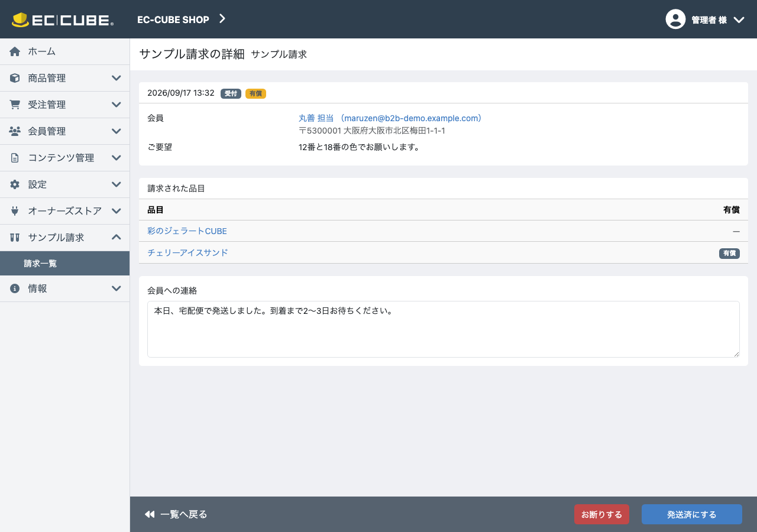Open the 彩のジェラートCUBE product link
Screen dimensions: 757x532
[187, 231]
